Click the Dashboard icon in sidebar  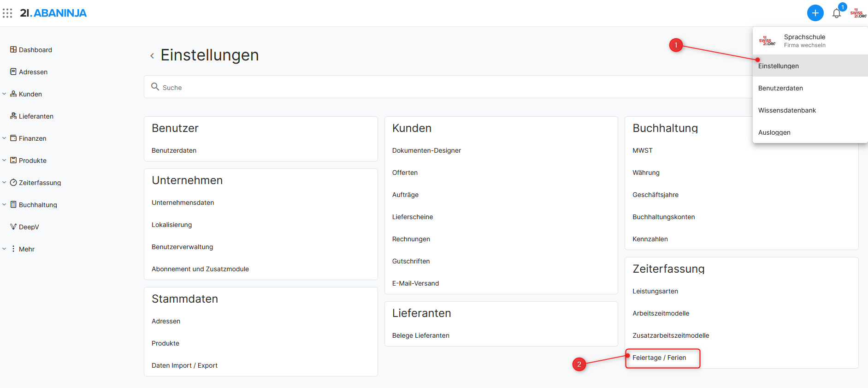[x=13, y=50]
